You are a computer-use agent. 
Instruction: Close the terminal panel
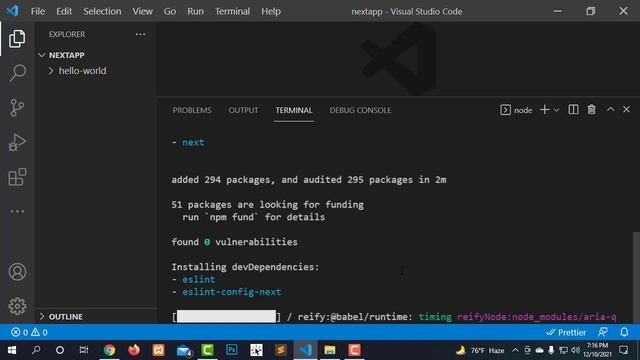626,109
